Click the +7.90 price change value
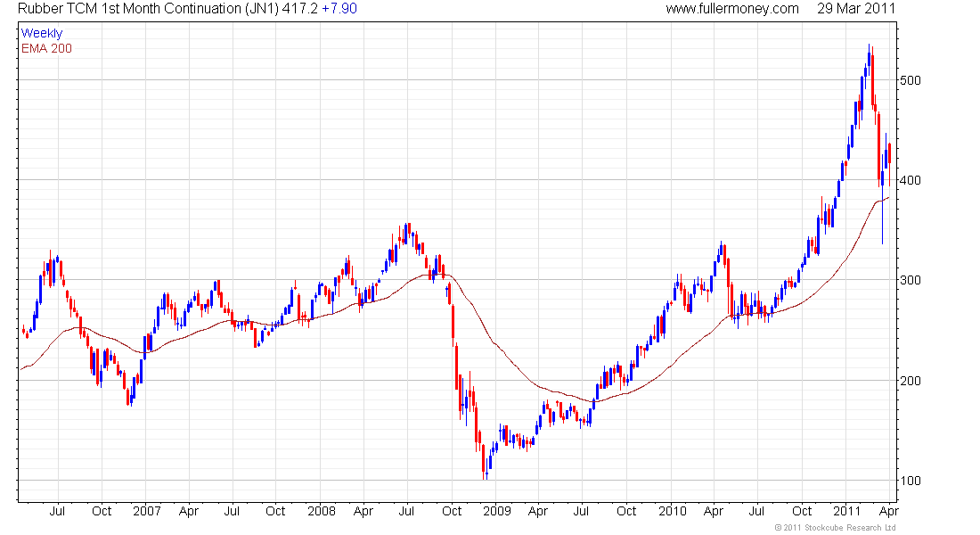 (339, 9)
